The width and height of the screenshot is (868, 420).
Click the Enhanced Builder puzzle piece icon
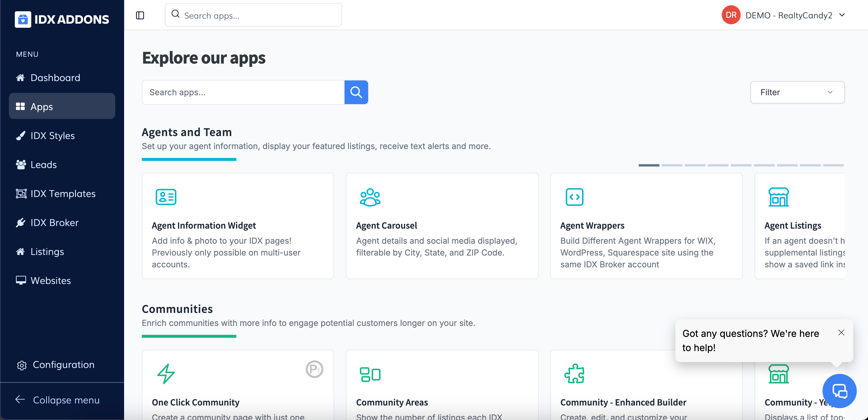pos(574,374)
